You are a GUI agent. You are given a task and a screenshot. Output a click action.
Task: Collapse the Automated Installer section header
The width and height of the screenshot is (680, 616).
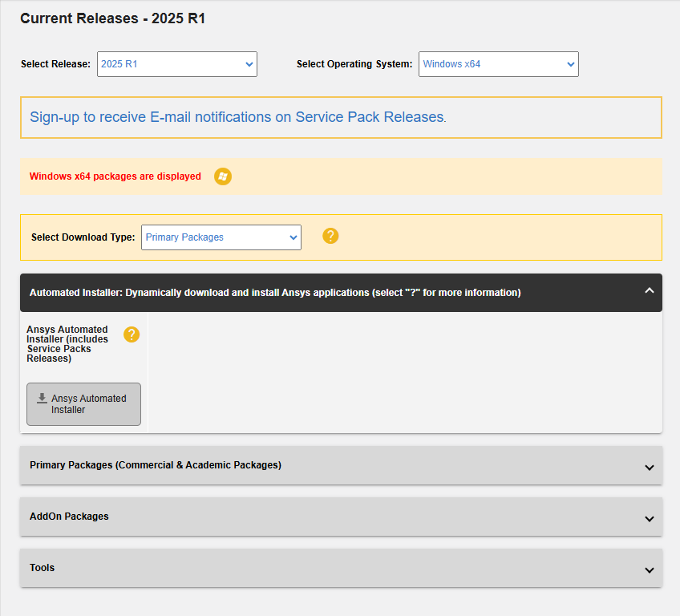(x=341, y=293)
